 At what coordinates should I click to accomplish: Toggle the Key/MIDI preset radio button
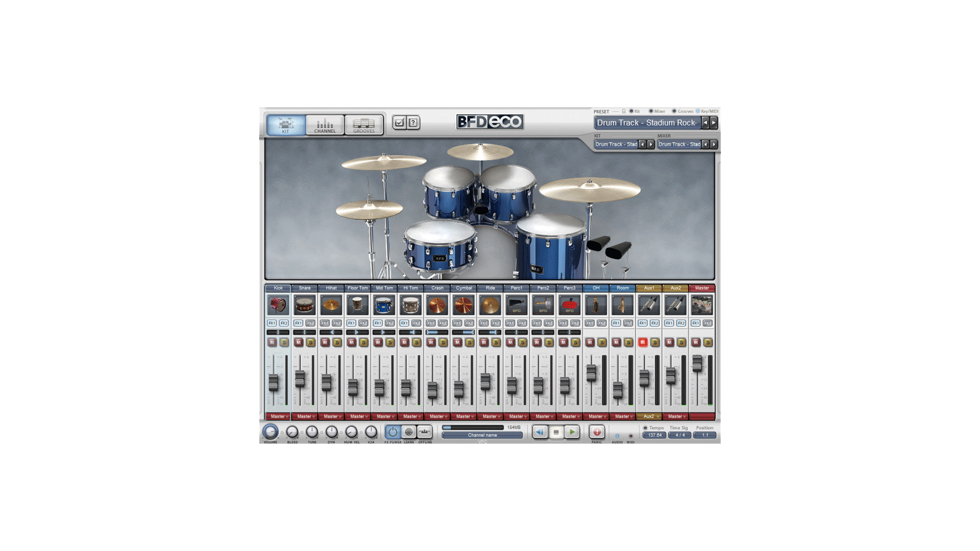pyautogui.click(x=698, y=111)
